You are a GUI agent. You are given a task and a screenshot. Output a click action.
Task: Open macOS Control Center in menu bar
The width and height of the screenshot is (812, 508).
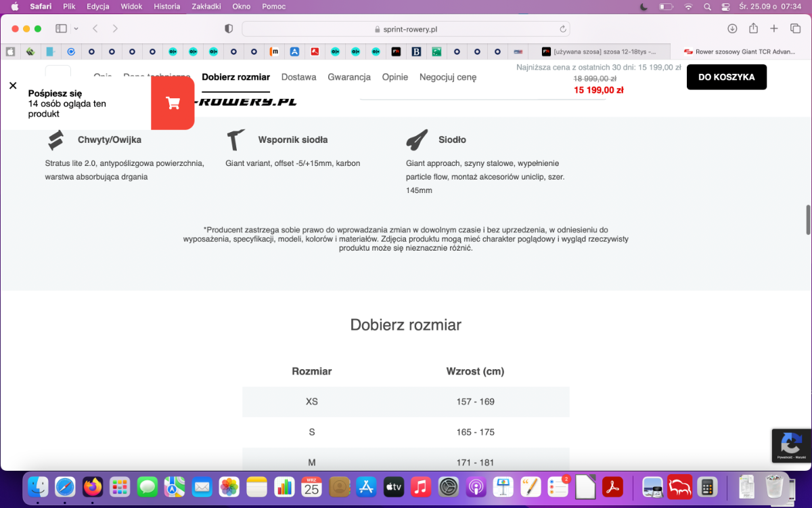click(x=726, y=7)
